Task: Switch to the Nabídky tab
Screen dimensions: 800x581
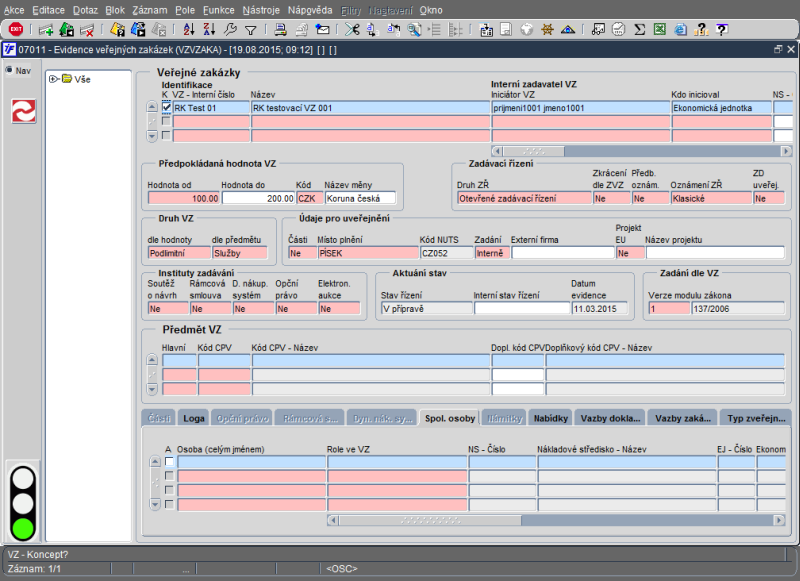Action: tap(551, 418)
